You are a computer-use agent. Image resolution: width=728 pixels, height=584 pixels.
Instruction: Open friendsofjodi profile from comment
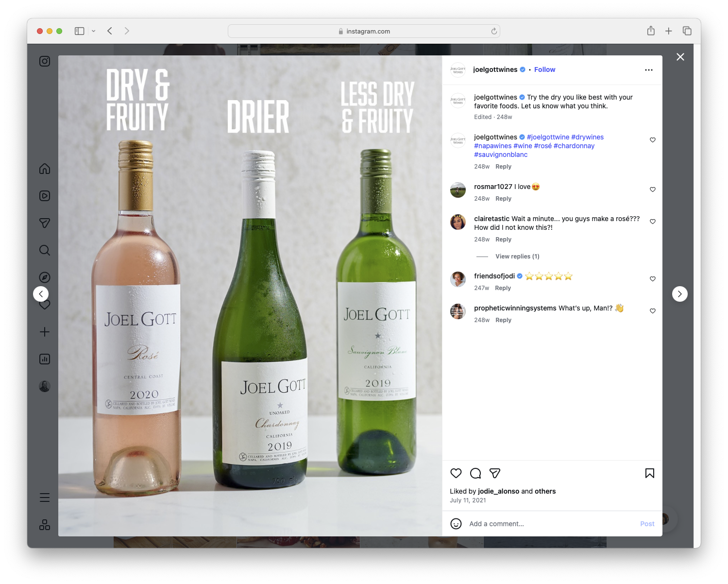click(x=494, y=276)
